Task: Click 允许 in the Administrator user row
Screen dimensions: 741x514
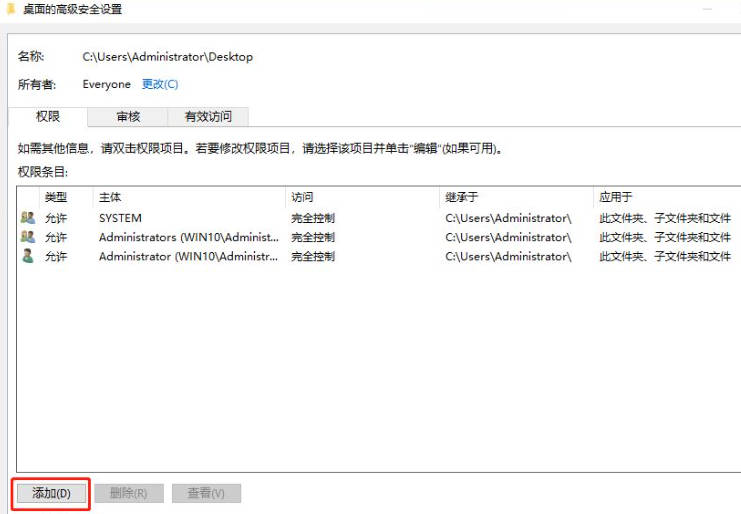Action: click(x=56, y=257)
